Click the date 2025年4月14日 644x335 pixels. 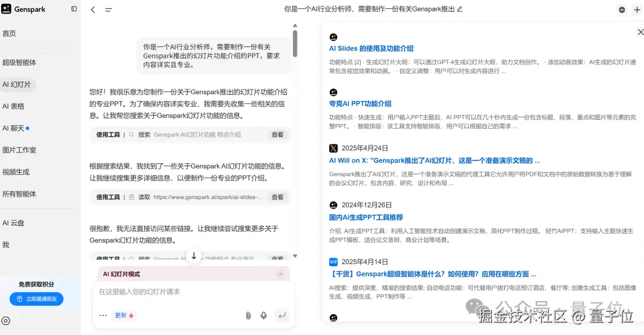(x=365, y=262)
